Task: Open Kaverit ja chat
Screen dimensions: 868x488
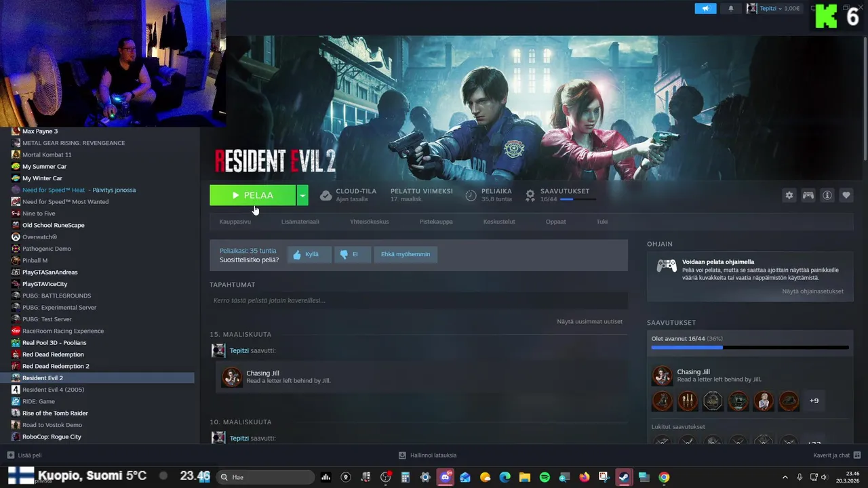Action: (837, 455)
